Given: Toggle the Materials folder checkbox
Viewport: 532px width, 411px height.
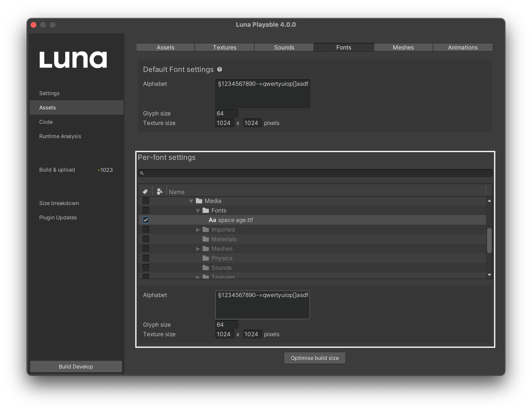Looking at the screenshot, I should click(x=146, y=239).
